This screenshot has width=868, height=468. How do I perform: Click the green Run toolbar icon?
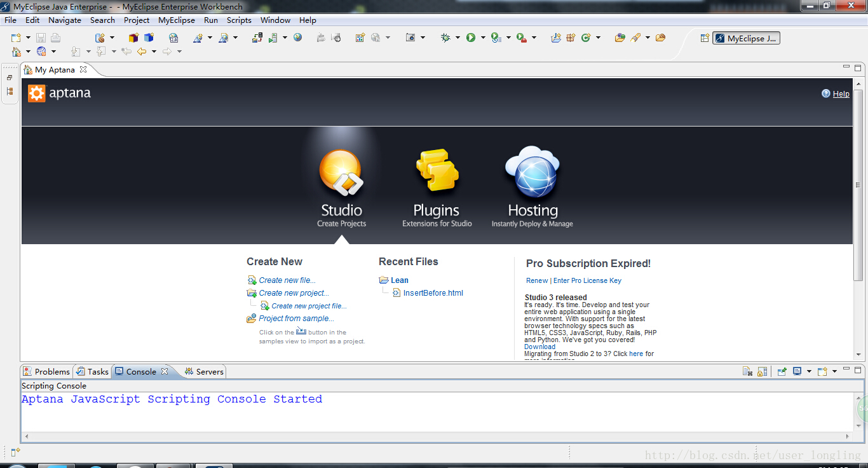coord(471,38)
